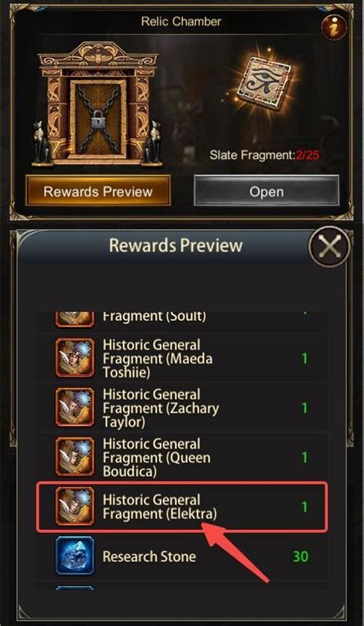Image resolution: width=364 pixels, height=626 pixels.
Task: Click the Research Stone quantity 30
Action: pyautogui.click(x=300, y=556)
